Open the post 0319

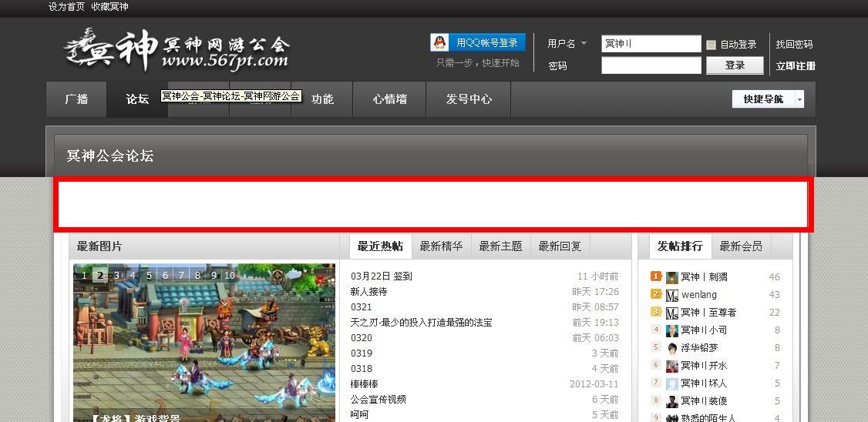(x=362, y=353)
